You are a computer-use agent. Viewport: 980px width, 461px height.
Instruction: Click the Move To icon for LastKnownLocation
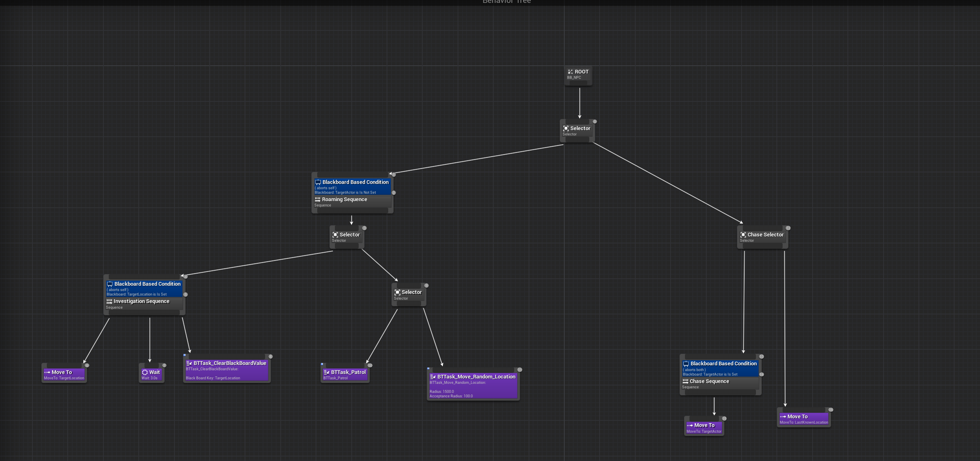click(782, 416)
